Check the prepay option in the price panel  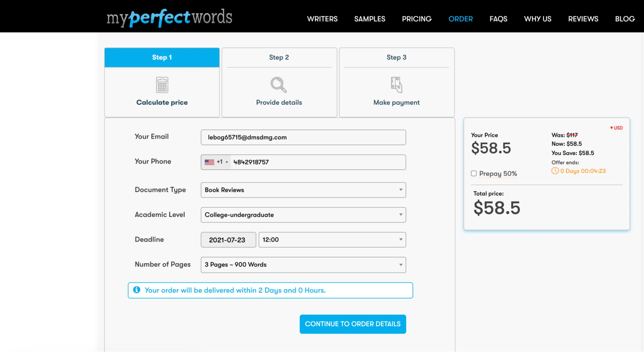[474, 173]
